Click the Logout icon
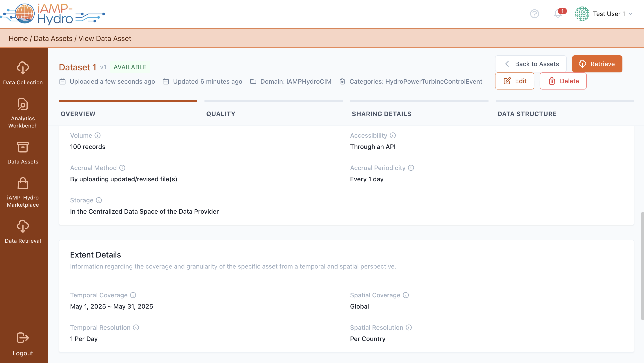 [x=23, y=338]
